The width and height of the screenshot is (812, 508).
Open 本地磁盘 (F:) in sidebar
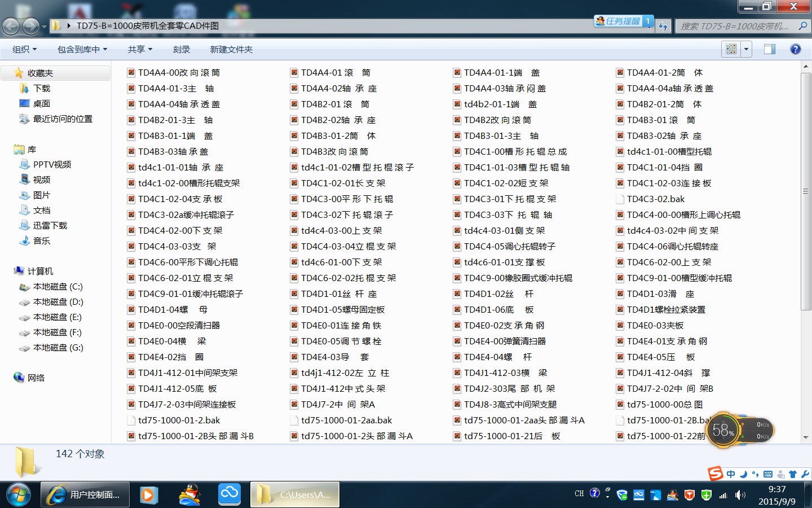(58, 332)
